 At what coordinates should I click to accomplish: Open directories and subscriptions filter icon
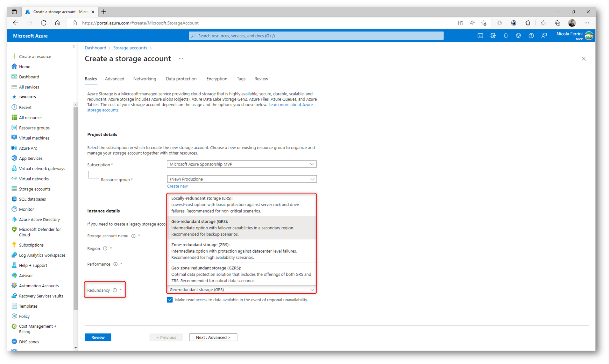(x=493, y=36)
